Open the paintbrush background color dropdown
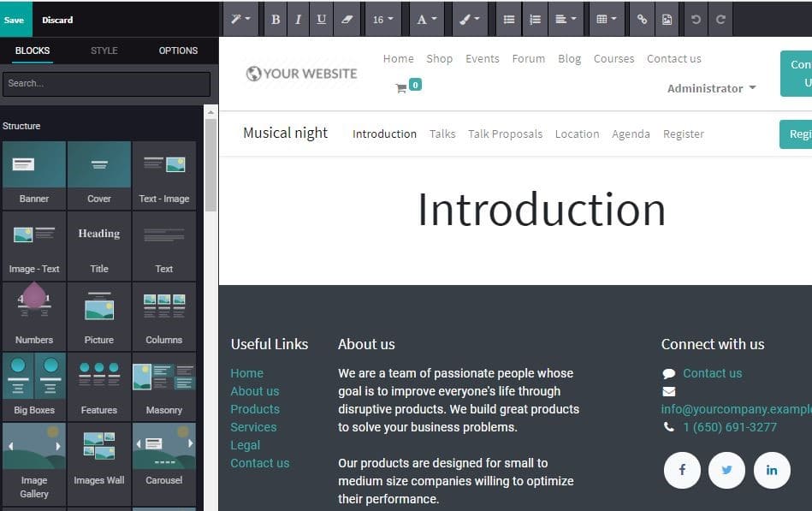 470,20
